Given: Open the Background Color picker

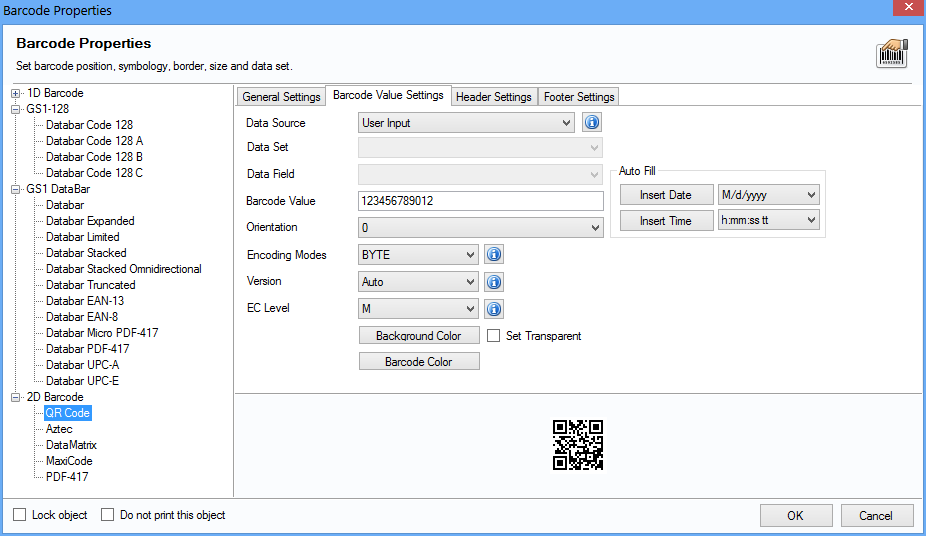Looking at the screenshot, I should (419, 336).
